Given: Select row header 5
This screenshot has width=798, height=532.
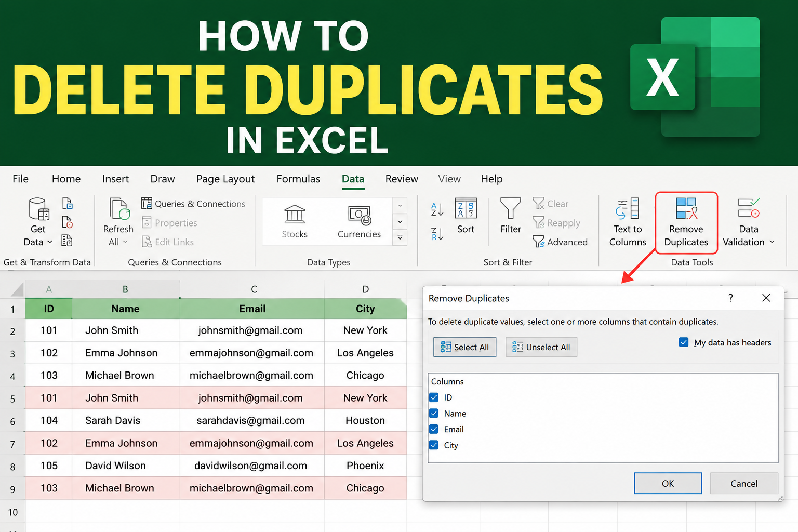Looking at the screenshot, I should tap(12, 398).
